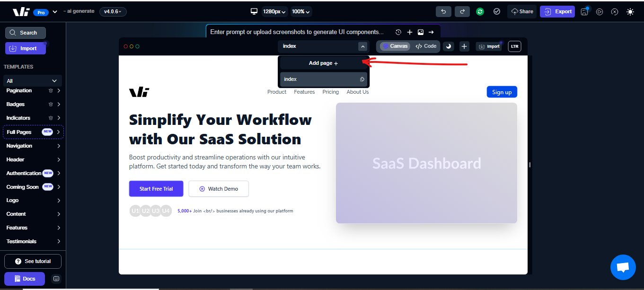Click the circled X icon in top bar
Viewport: 644px width, 290px height.
(615, 12)
